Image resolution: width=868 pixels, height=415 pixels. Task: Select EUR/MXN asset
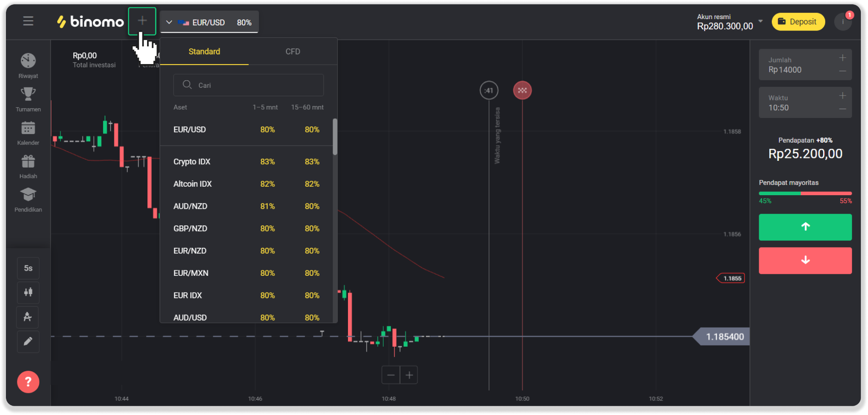point(246,273)
